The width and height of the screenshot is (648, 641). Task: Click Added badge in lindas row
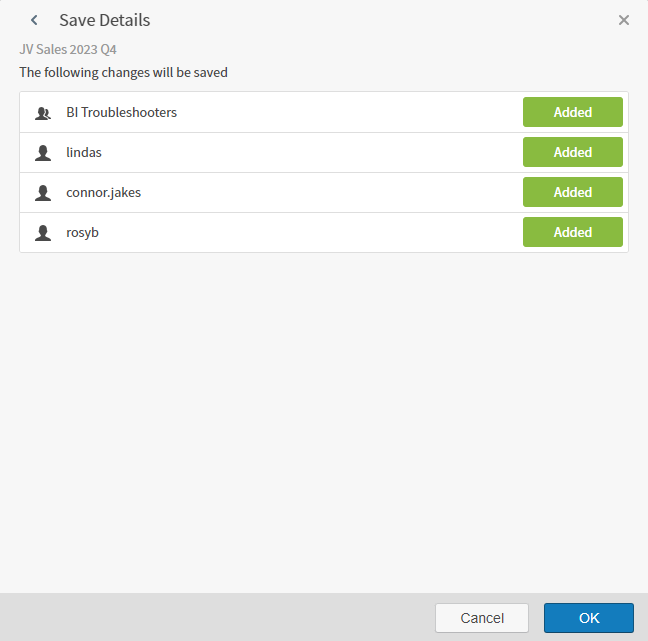[572, 153]
